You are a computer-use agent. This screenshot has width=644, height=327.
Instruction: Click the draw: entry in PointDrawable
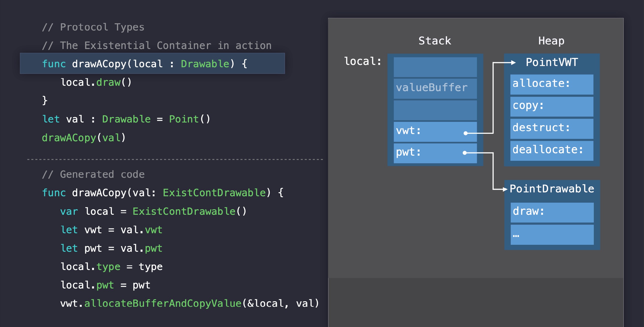click(552, 212)
